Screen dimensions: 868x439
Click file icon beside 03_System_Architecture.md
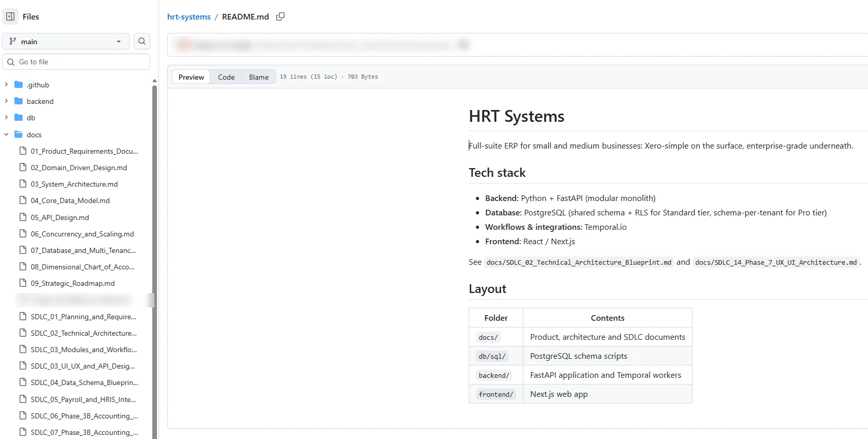click(23, 184)
